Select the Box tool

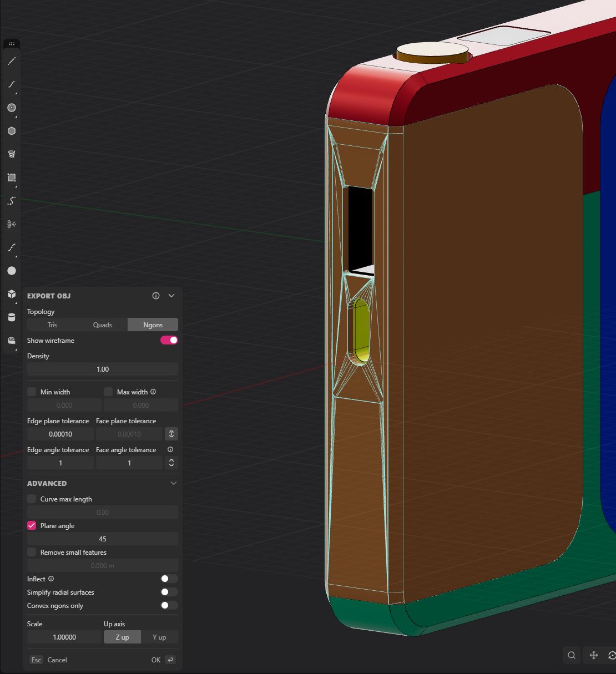pos(12,294)
